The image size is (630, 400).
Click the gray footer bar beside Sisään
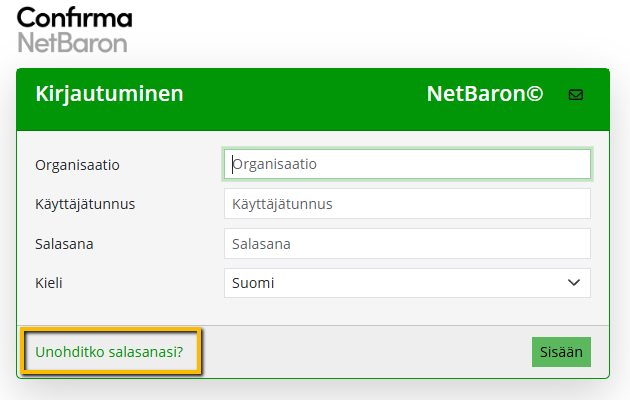(x=360, y=352)
